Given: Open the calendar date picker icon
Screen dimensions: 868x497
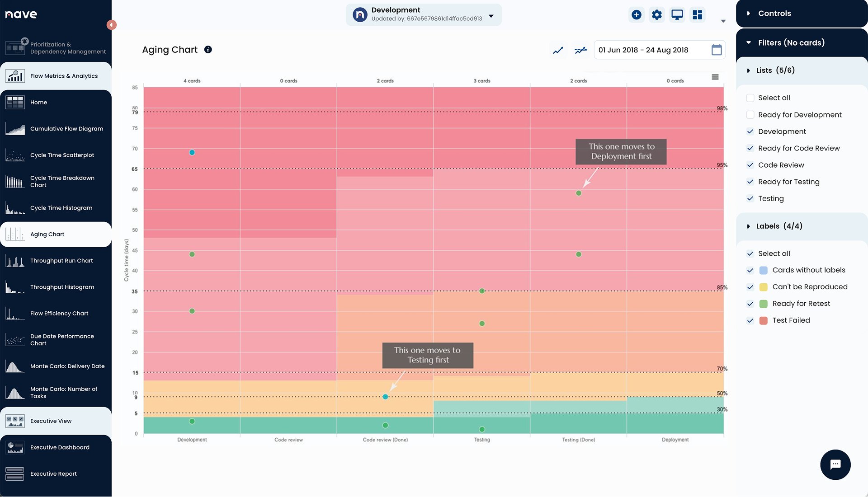Looking at the screenshot, I should coord(717,50).
